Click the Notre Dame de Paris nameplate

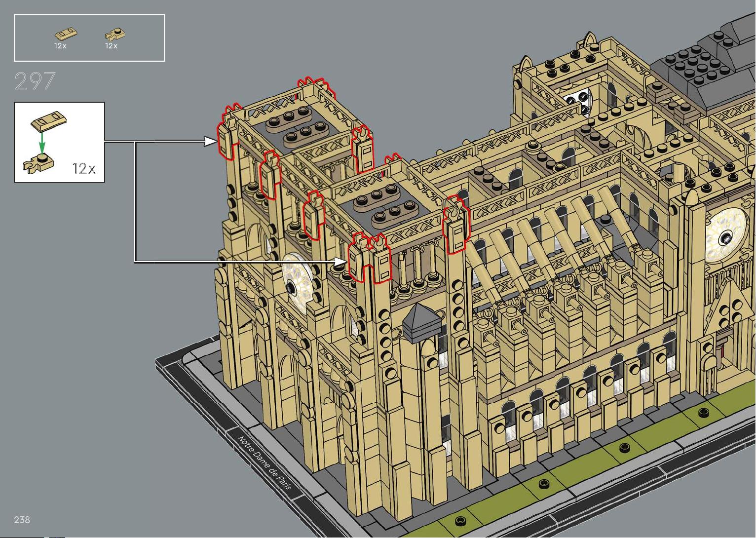pyautogui.click(x=265, y=462)
